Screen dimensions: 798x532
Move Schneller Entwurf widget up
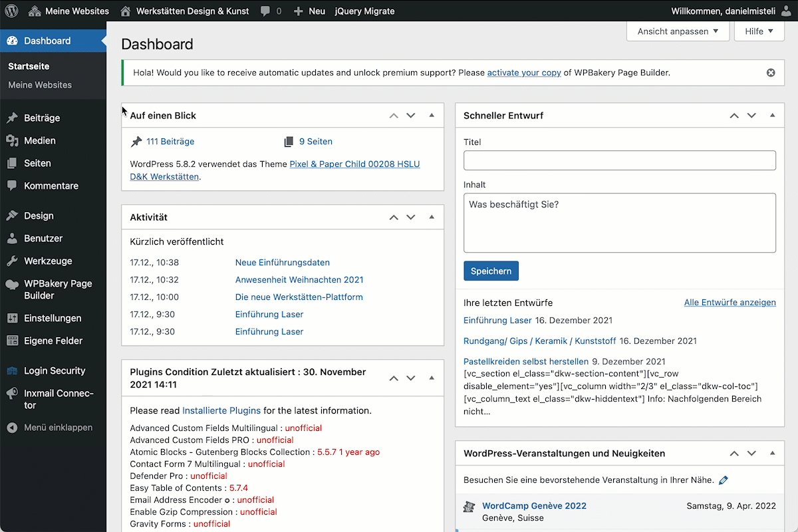coord(734,115)
